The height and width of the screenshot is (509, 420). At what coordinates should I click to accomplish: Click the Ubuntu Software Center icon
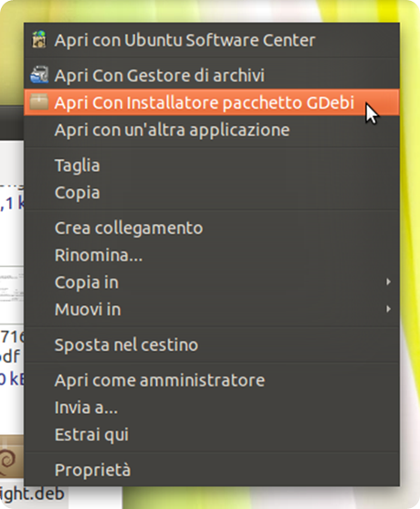39,39
